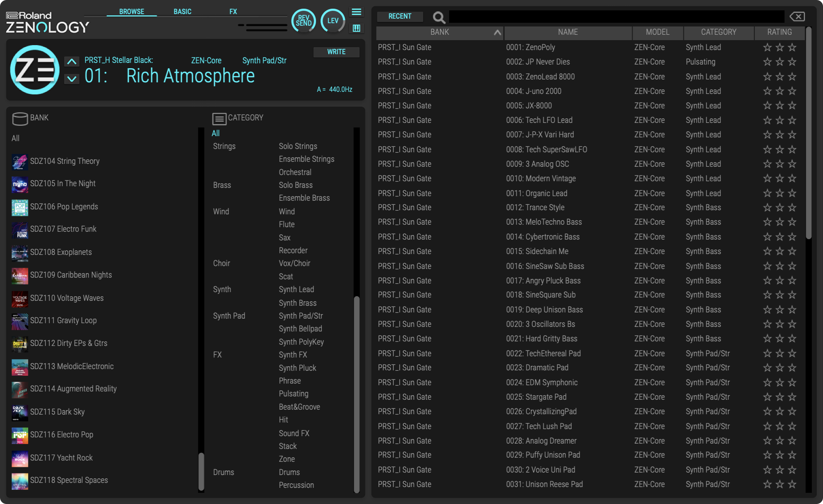The image size is (823, 504).
Task: Click the bank list scrollbar
Action: click(201, 472)
